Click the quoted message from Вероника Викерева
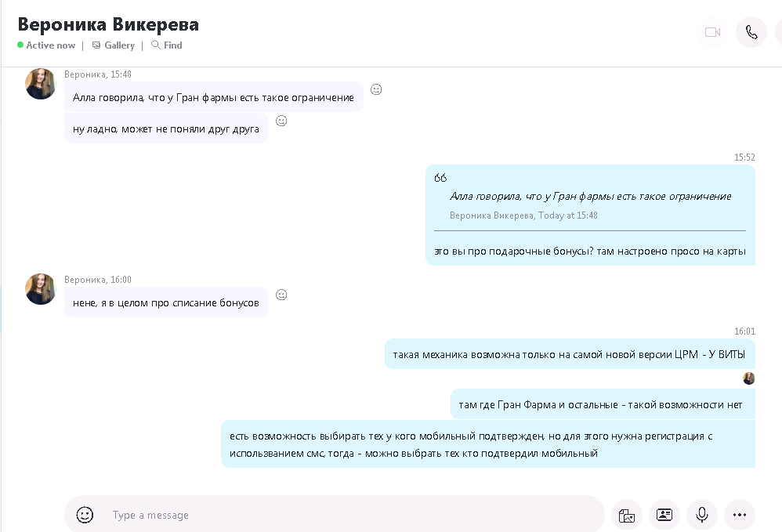The image size is (782, 532). point(589,202)
